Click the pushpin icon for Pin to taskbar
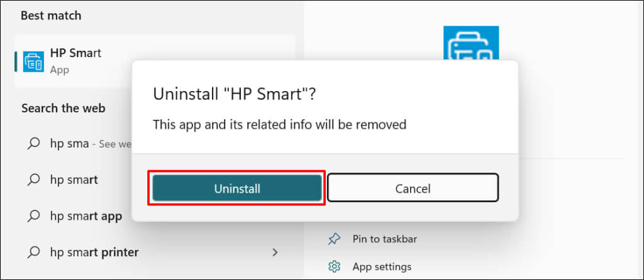The height and width of the screenshot is (280, 644). pyautogui.click(x=335, y=239)
